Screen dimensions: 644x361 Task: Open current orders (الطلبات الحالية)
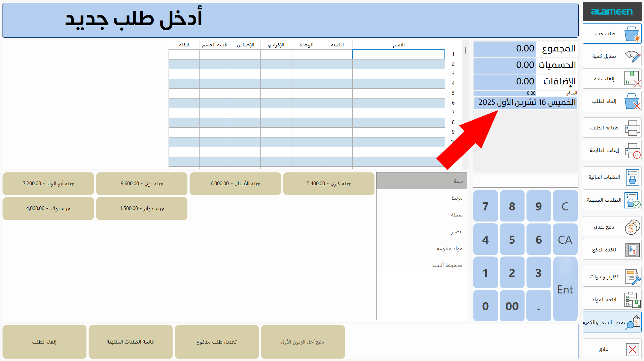click(x=612, y=177)
